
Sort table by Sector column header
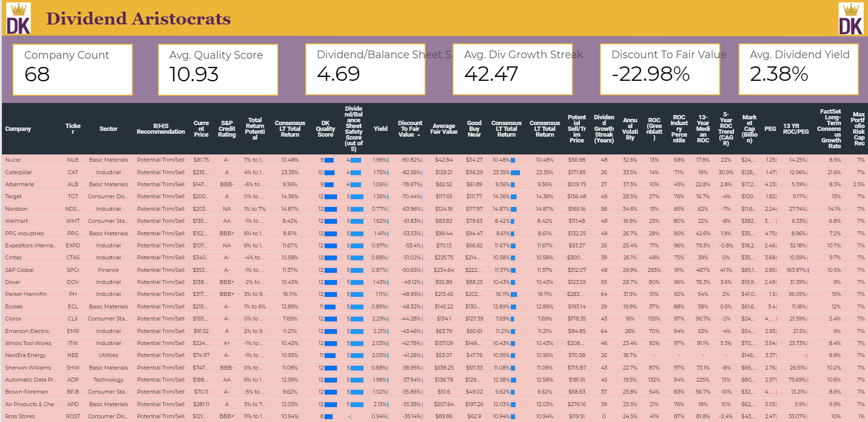point(108,129)
